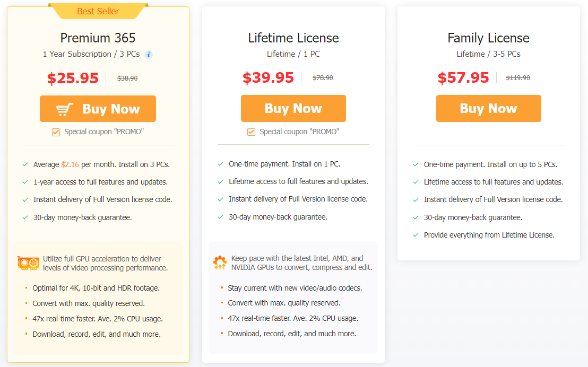The height and width of the screenshot is (367, 588).
Task: Click the crossed-out $119.90 original price
Action: click(518, 77)
